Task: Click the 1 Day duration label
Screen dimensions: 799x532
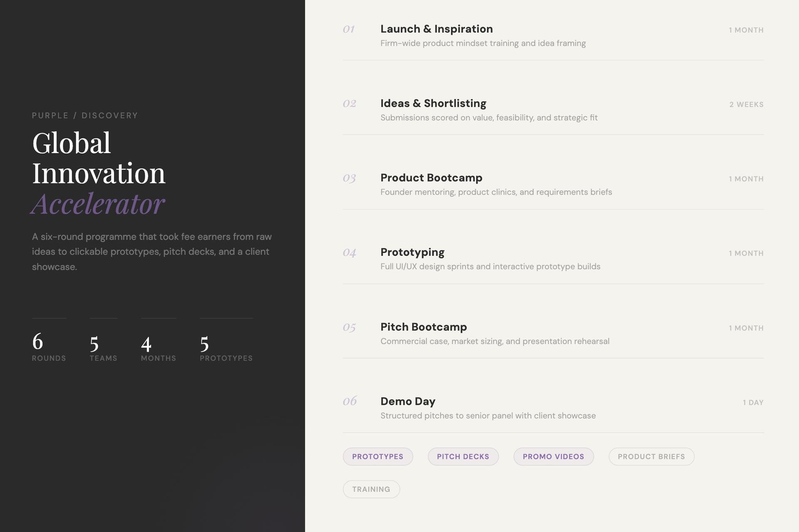Action: [x=753, y=403]
